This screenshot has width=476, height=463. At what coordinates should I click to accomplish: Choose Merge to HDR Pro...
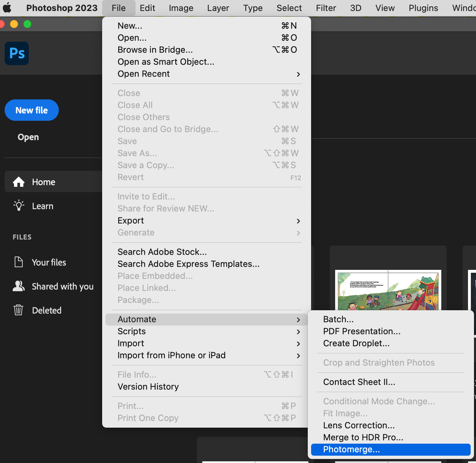click(x=391, y=437)
